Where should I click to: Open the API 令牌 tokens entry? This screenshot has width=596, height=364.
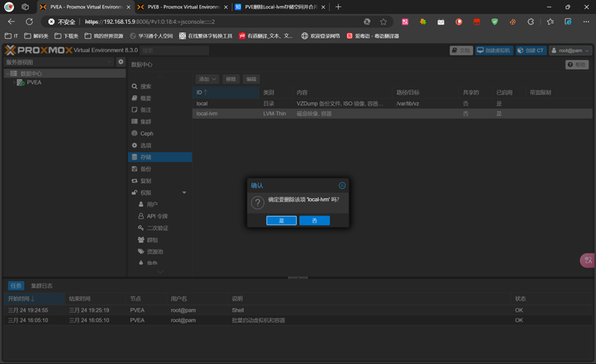(x=160, y=216)
